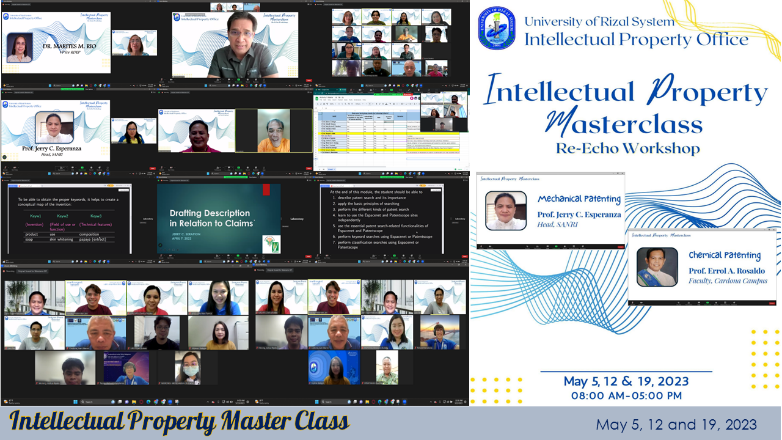782x440 pixels.
Task: Click the 'Mechanical Patenting' title text
Action: tap(579, 199)
